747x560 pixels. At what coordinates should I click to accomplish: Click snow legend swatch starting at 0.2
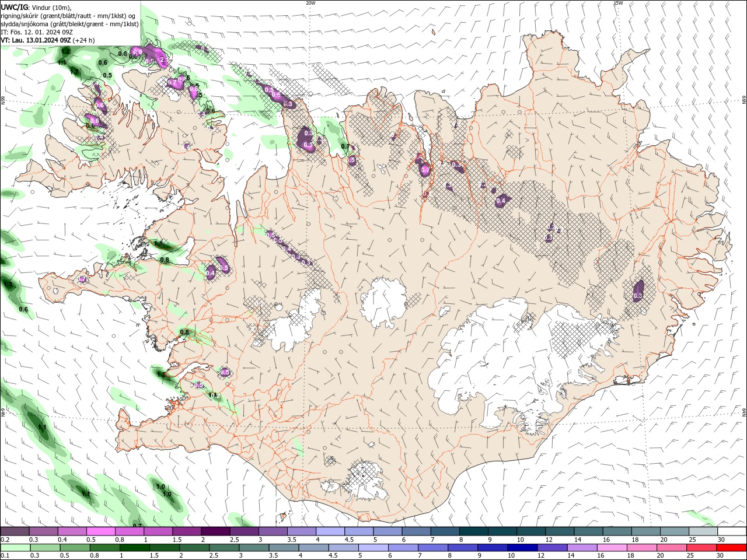click(x=15, y=531)
